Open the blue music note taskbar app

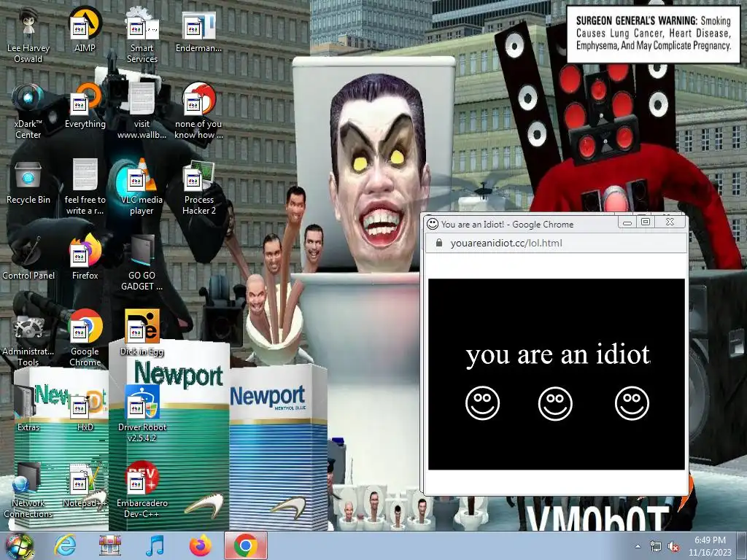155,545
